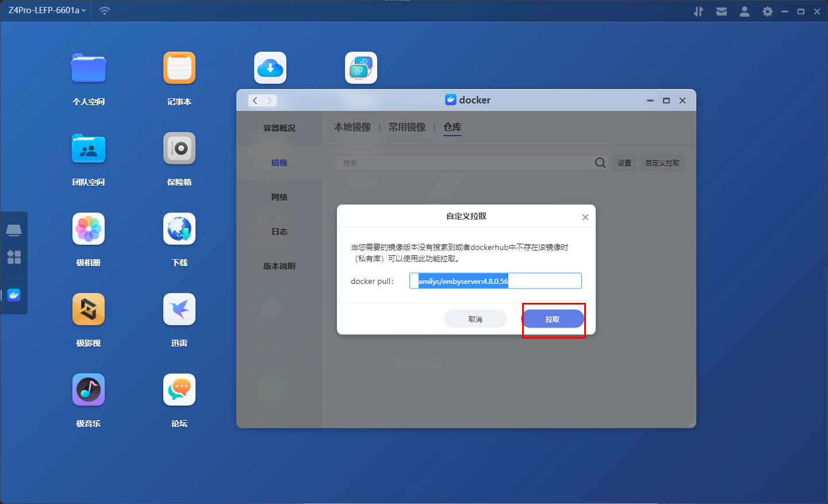Open the 记事本 notes app icon
Image resolution: width=828 pixels, height=504 pixels.
click(179, 68)
